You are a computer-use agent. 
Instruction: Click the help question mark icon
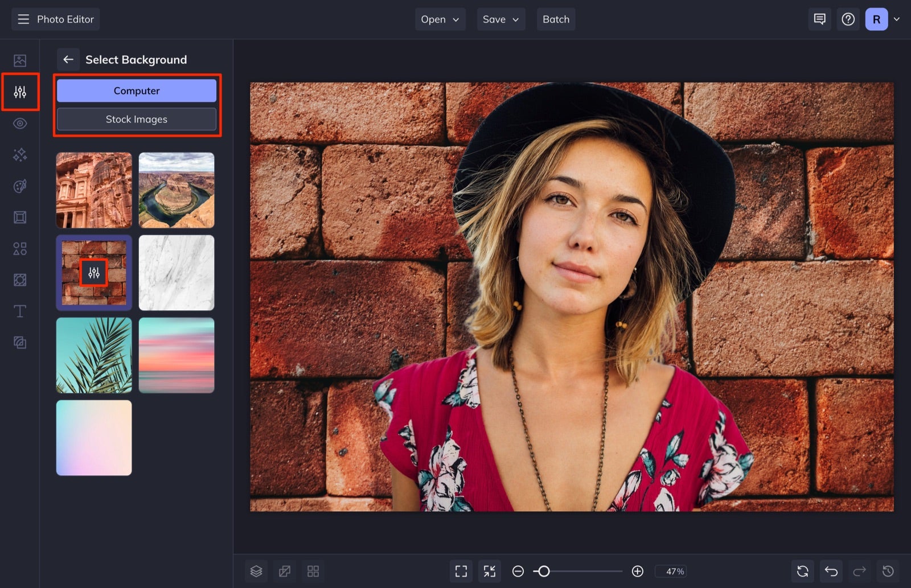[x=848, y=19]
